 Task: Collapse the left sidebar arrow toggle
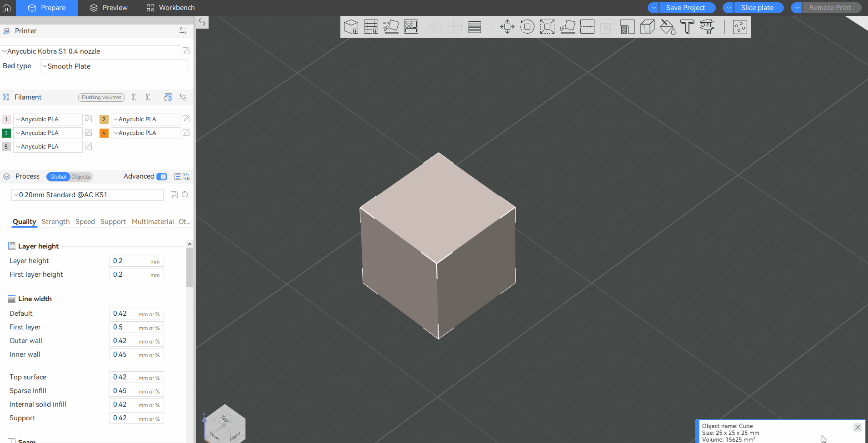(x=202, y=22)
